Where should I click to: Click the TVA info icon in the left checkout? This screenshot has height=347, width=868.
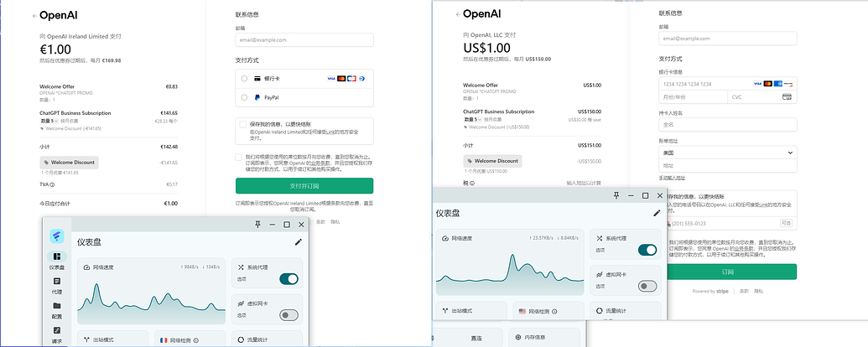tap(52, 184)
